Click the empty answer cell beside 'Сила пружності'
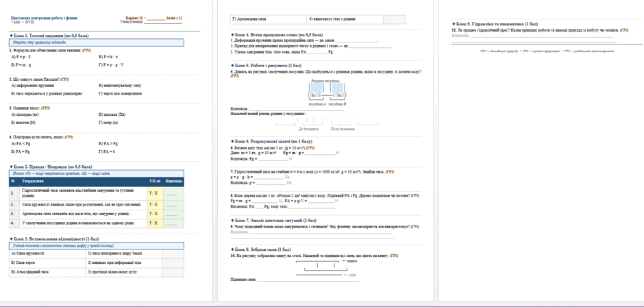This screenshot has width=644, height=307. [x=173, y=254]
